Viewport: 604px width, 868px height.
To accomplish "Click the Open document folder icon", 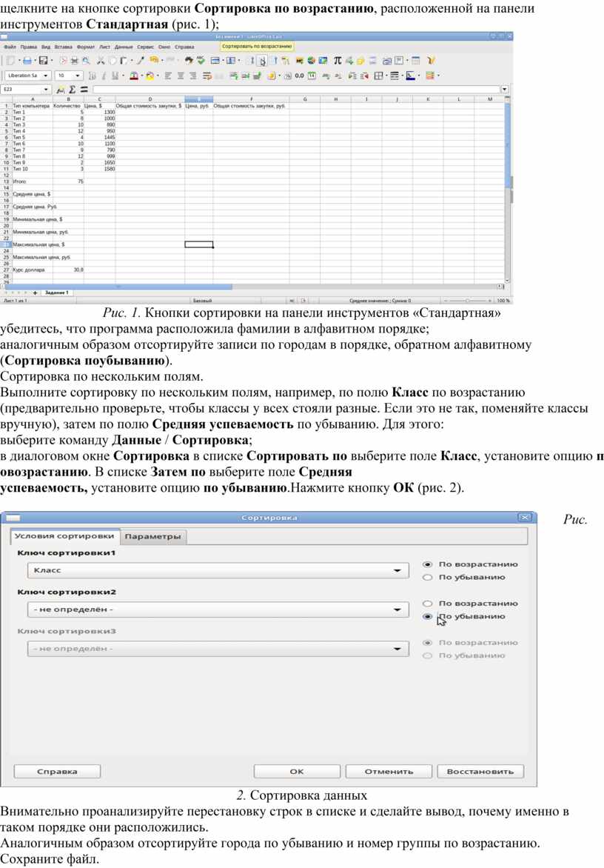I will coord(27,60).
